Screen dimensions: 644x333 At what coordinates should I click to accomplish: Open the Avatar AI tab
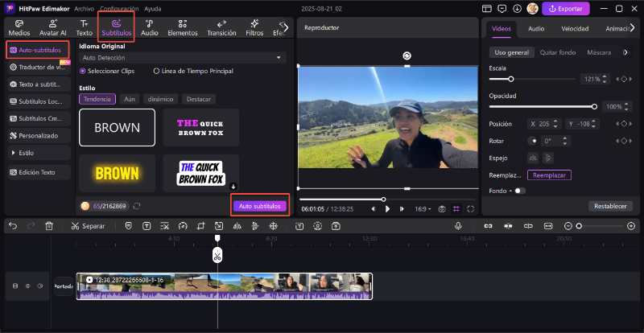(52, 28)
